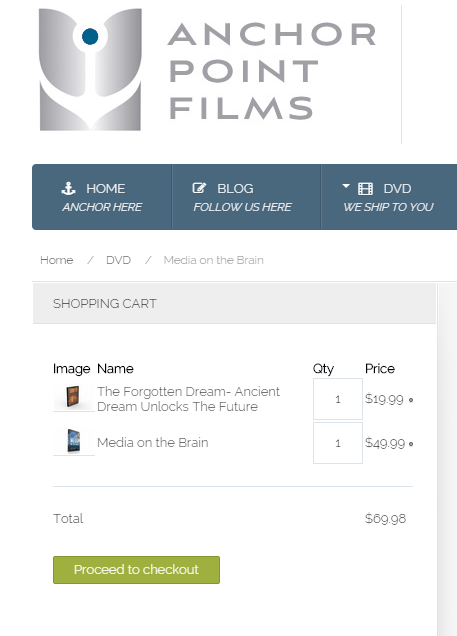Click the anchor icon beside HOME

tap(68, 188)
